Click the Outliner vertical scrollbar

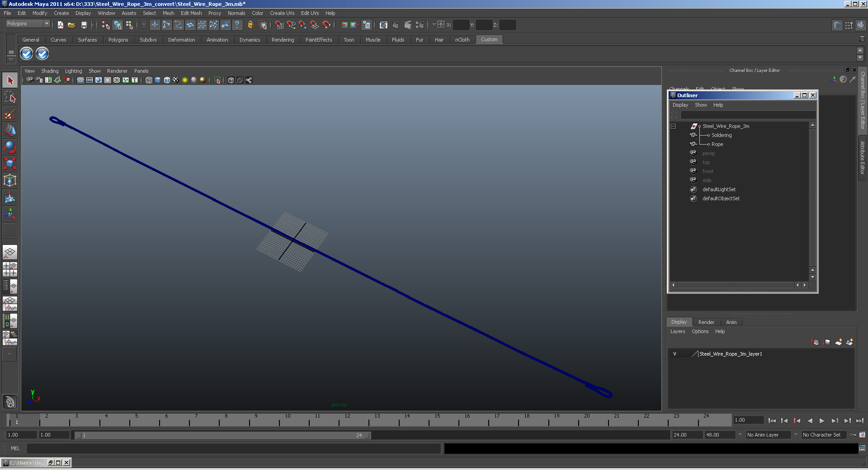[x=812, y=197]
